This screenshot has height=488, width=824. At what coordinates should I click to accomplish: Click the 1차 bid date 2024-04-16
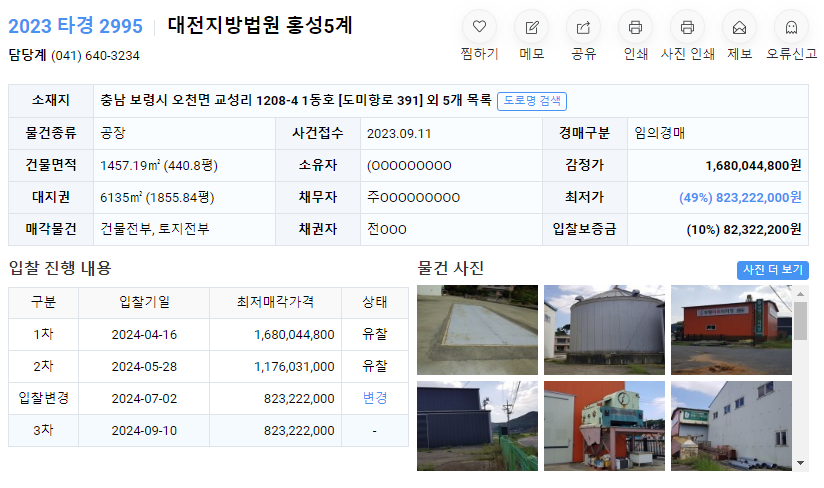pyautogui.click(x=144, y=335)
